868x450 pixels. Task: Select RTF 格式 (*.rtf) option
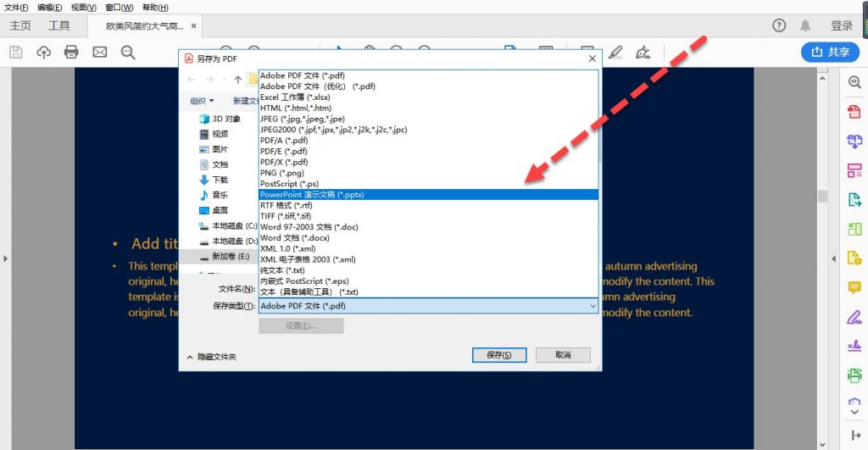pyautogui.click(x=428, y=205)
